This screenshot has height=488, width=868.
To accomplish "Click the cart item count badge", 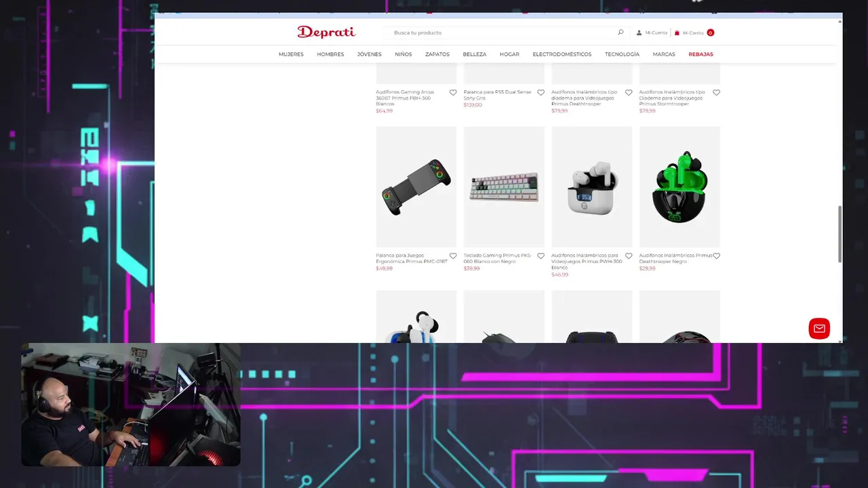I will 710,33.
